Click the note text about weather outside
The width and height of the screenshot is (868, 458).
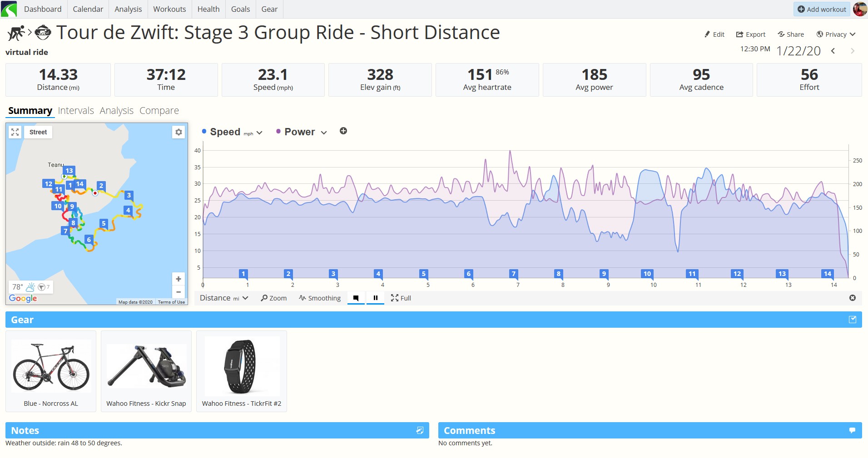click(64, 443)
